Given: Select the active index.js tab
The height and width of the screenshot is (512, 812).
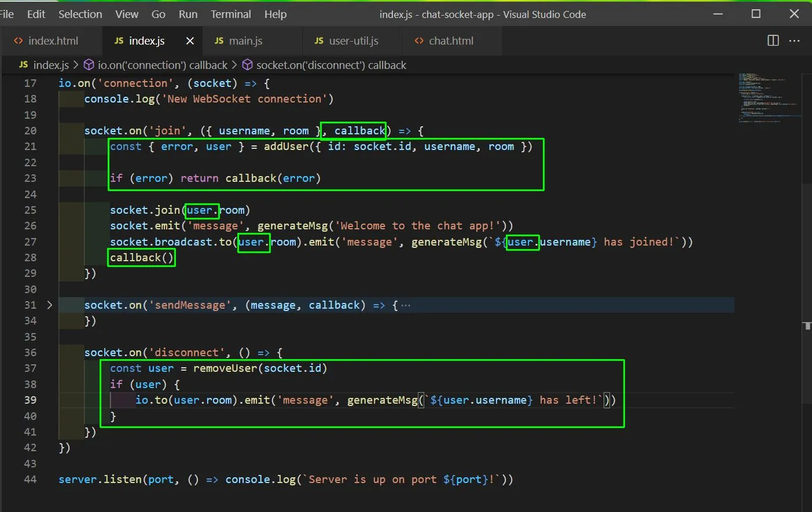Looking at the screenshot, I should [146, 41].
